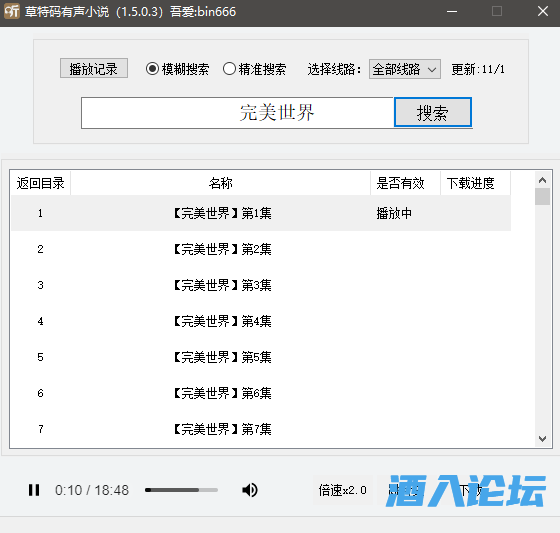This screenshot has width=560, height=533.
Task: Select the 精准搜索 radio option
Action: 254,69
